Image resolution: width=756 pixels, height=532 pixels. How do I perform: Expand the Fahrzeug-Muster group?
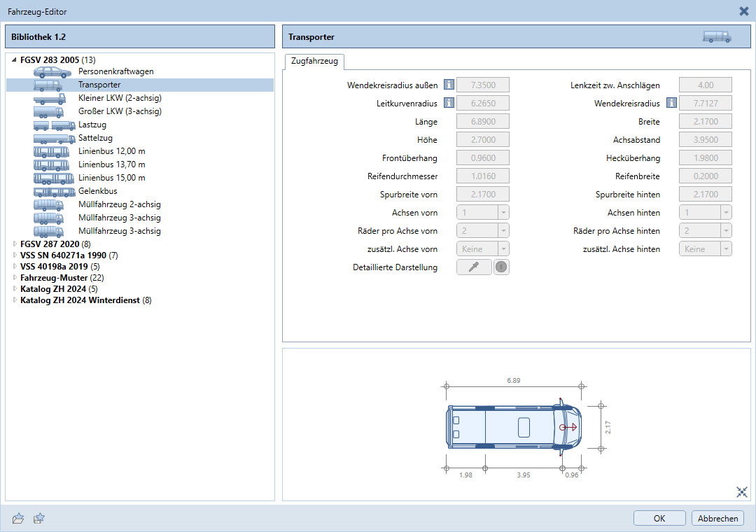(15, 278)
